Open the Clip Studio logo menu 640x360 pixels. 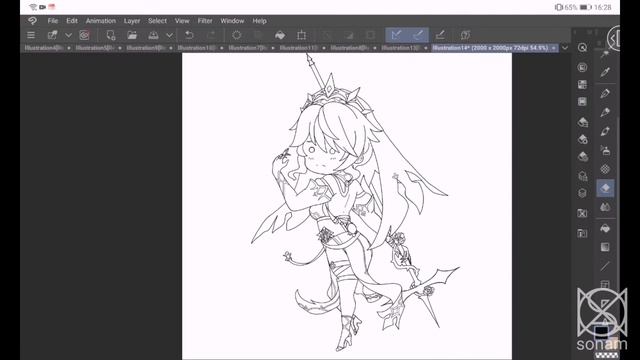tap(32, 20)
